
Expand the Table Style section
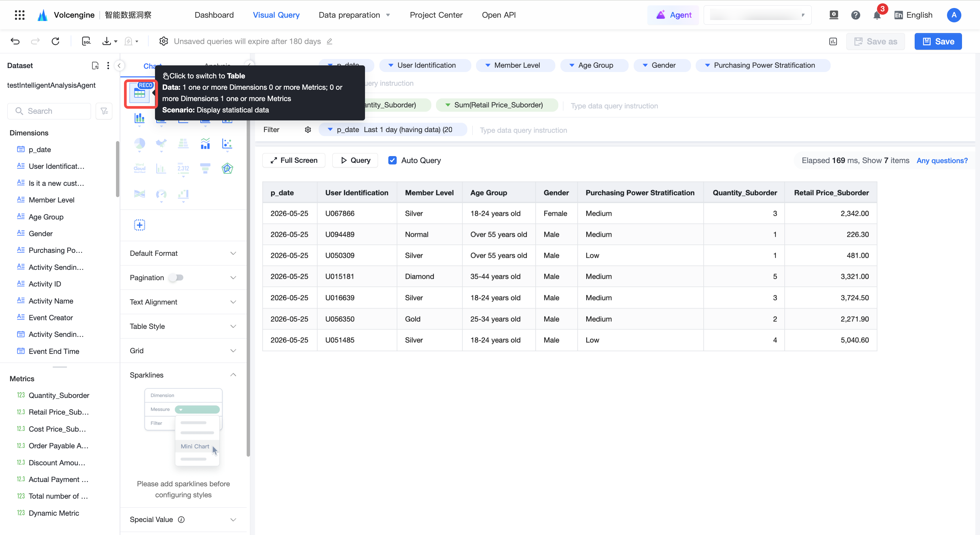click(183, 326)
